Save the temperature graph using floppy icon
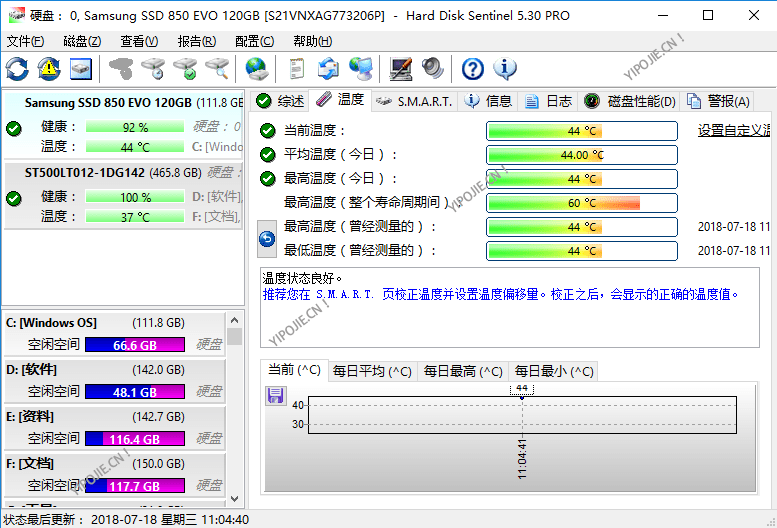 [276, 397]
